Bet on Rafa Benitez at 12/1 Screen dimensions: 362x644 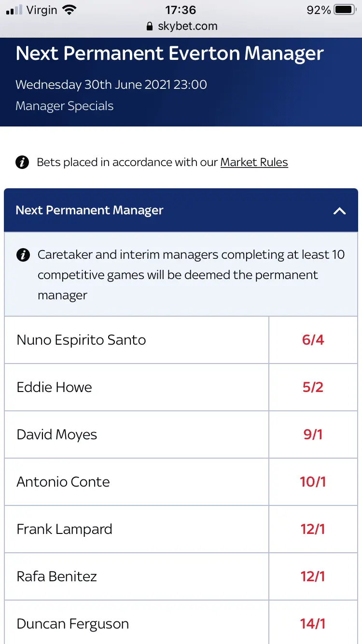313,576
